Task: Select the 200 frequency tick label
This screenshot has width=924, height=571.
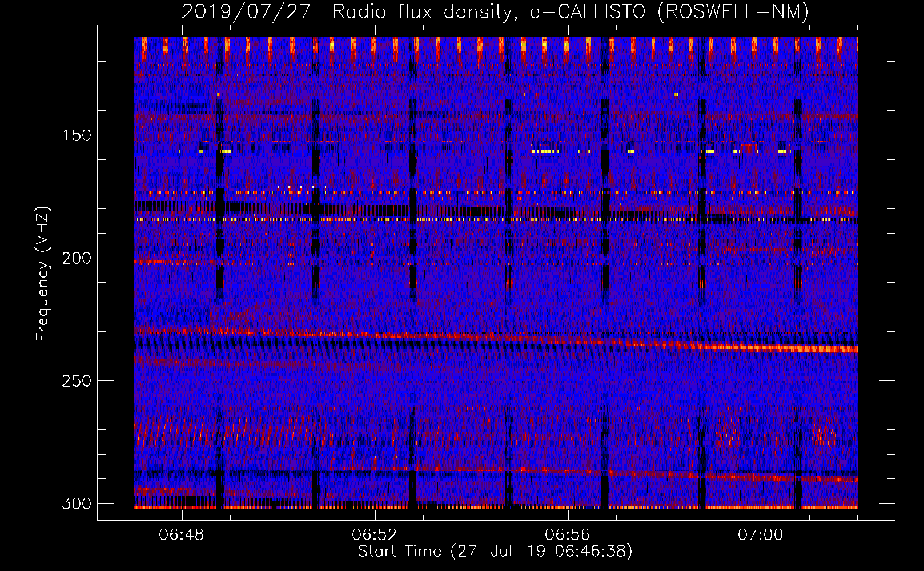Action: (77, 258)
